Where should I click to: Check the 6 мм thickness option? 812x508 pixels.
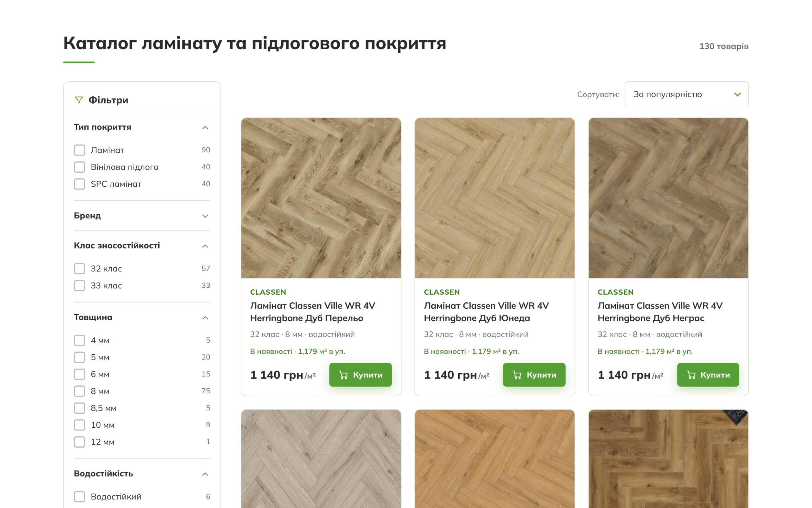click(x=80, y=374)
